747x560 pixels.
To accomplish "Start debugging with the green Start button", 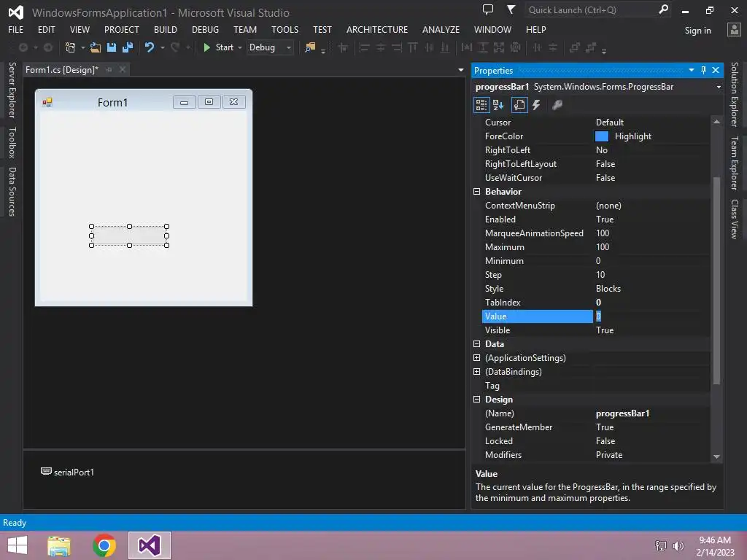I will [219, 47].
